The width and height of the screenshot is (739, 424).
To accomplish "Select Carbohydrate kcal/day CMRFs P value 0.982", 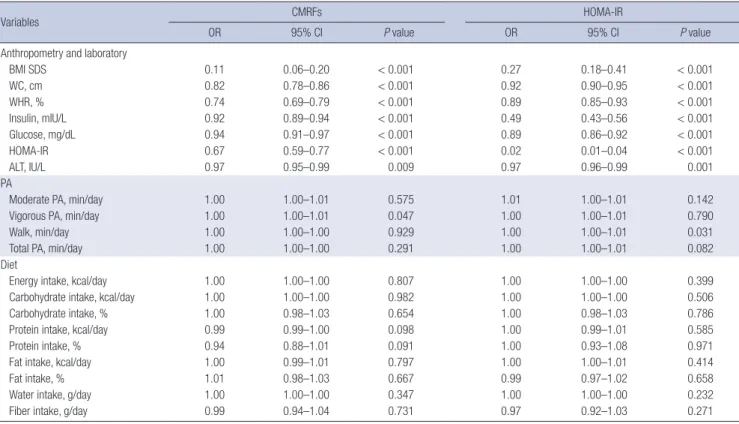I will tap(401, 297).
